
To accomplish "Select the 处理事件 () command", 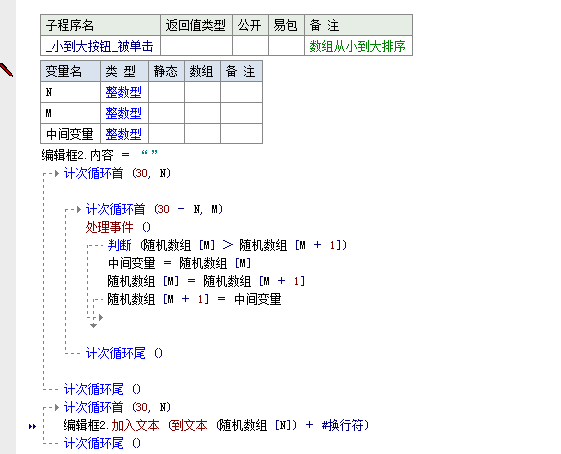I will (118, 227).
